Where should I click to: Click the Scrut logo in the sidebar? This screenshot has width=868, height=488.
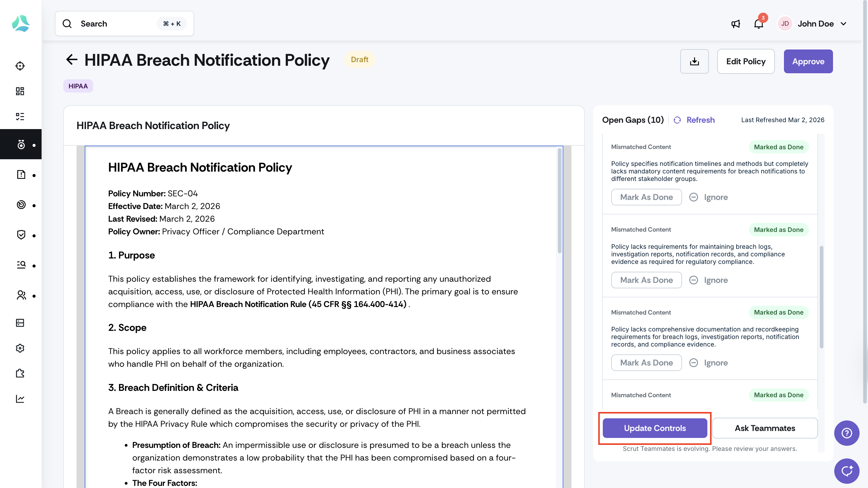pyautogui.click(x=20, y=24)
